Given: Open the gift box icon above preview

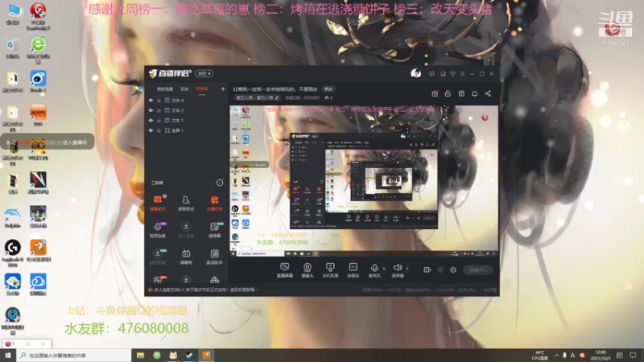Looking at the screenshot, I should [435, 93].
